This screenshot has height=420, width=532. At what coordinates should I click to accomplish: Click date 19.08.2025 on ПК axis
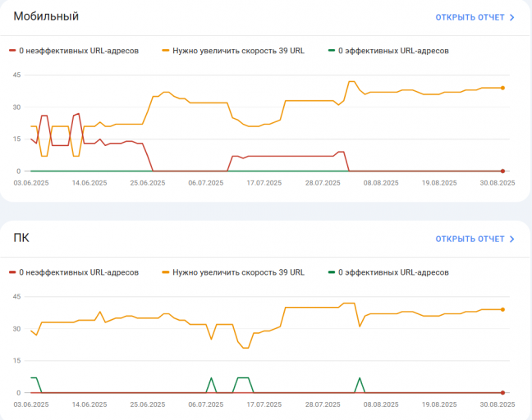coord(439,404)
